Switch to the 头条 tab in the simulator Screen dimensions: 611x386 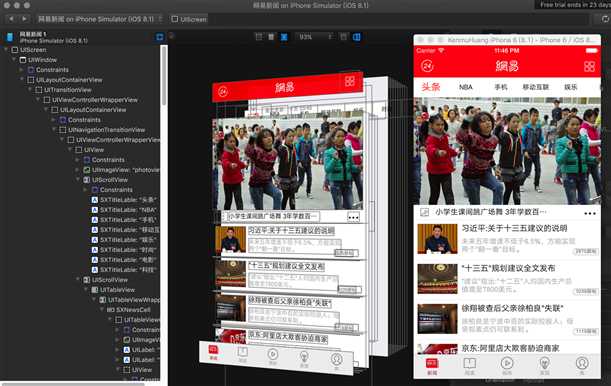click(431, 87)
